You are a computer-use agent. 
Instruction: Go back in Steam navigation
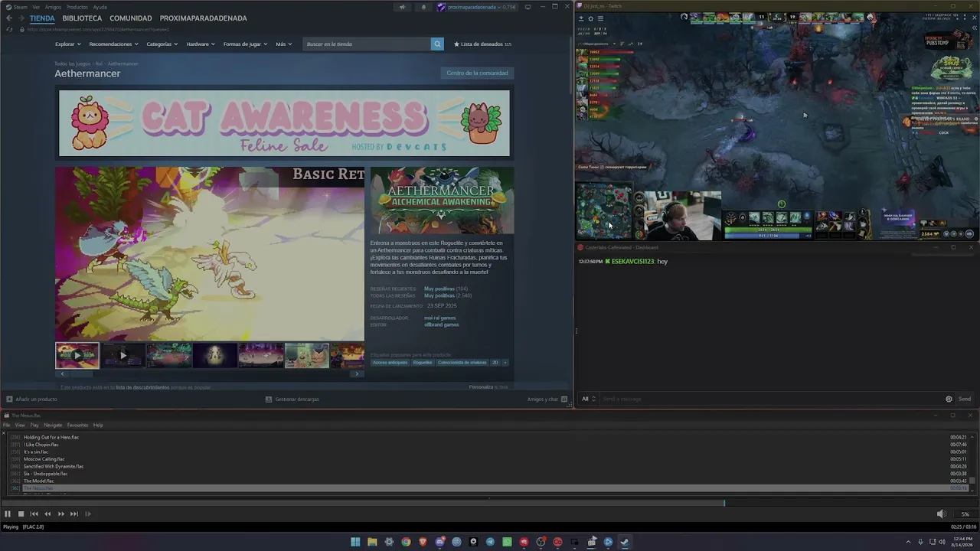pos(9,18)
